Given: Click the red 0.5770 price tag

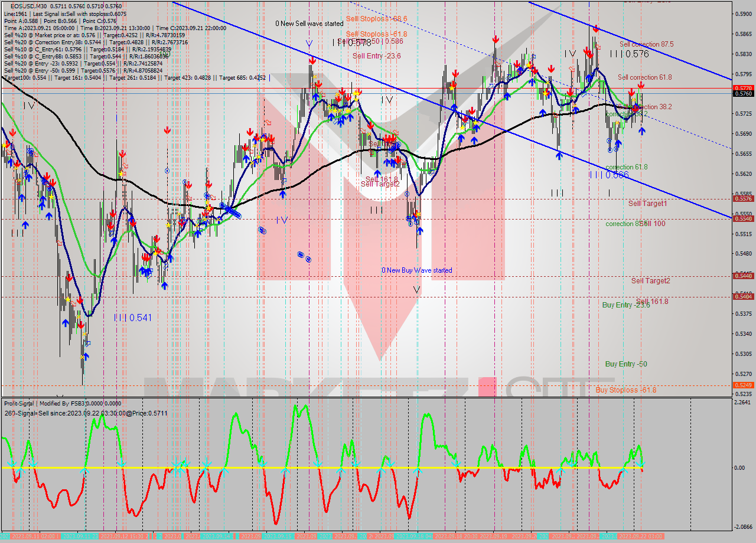Looking at the screenshot, I should click(742, 87).
